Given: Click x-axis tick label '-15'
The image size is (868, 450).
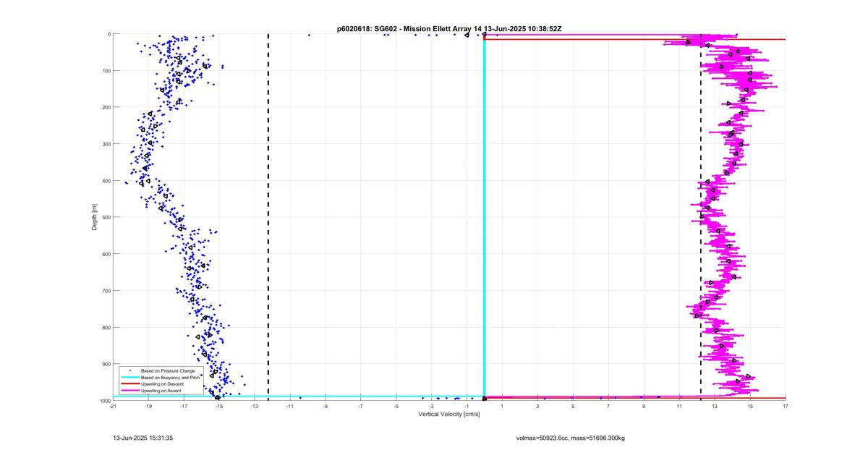Looking at the screenshot, I should (x=219, y=407).
